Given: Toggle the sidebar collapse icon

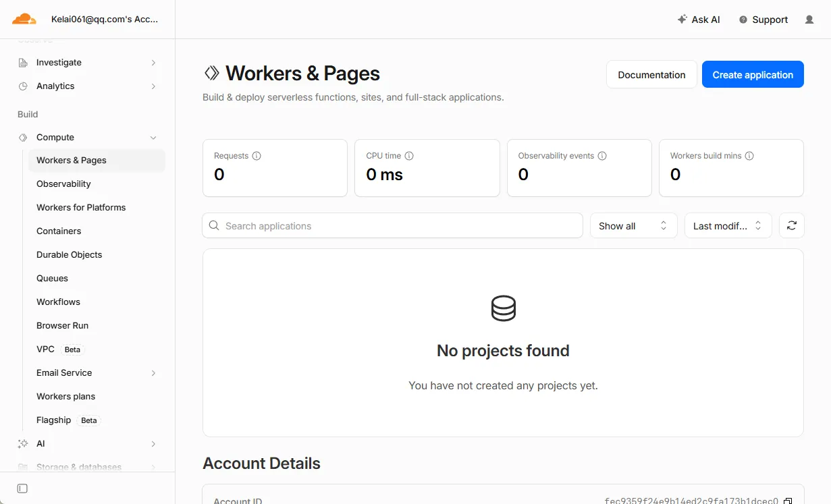Looking at the screenshot, I should [x=22, y=488].
